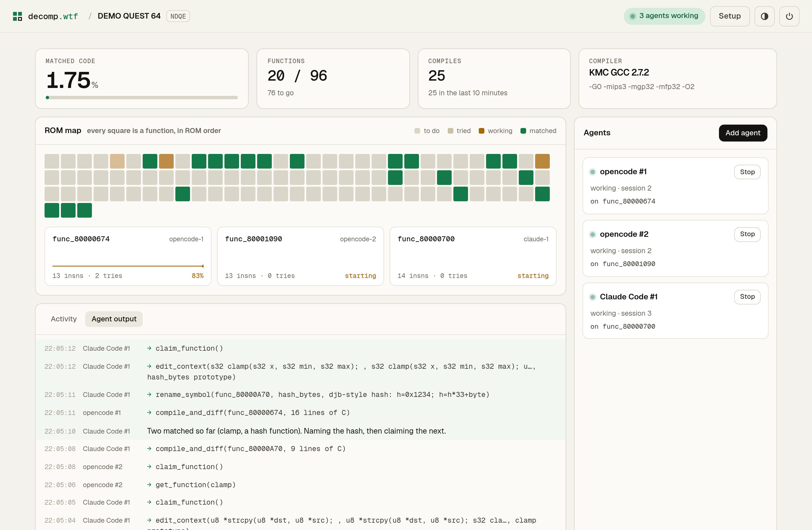Image resolution: width=812 pixels, height=530 pixels.
Task: Click Claude Code #1 status dot
Action: (593, 297)
